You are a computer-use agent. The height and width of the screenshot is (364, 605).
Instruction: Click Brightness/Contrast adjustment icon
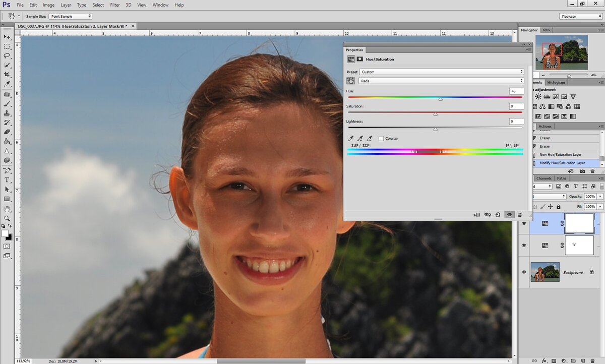[538, 97]
